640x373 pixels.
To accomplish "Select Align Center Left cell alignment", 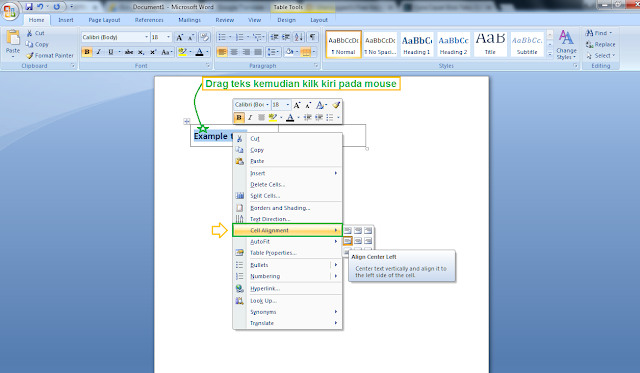I will pos(347,241).
